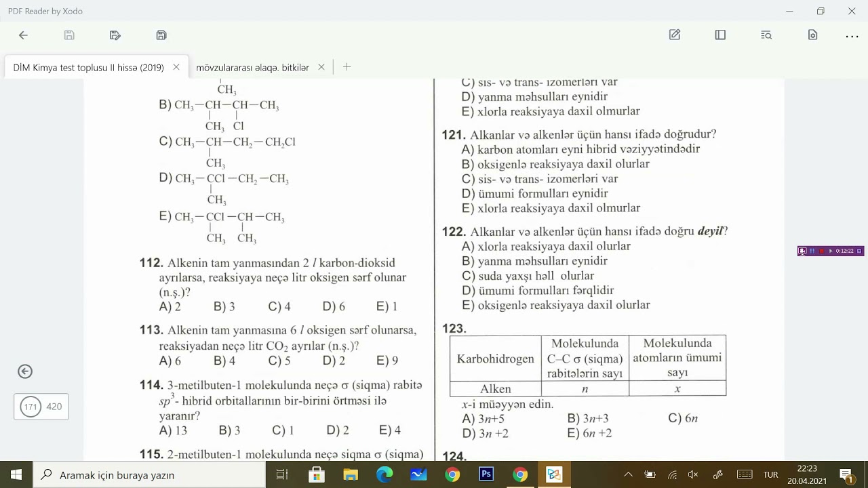Open the clock showing 22:23 20.04.2021

coord(807,474)
